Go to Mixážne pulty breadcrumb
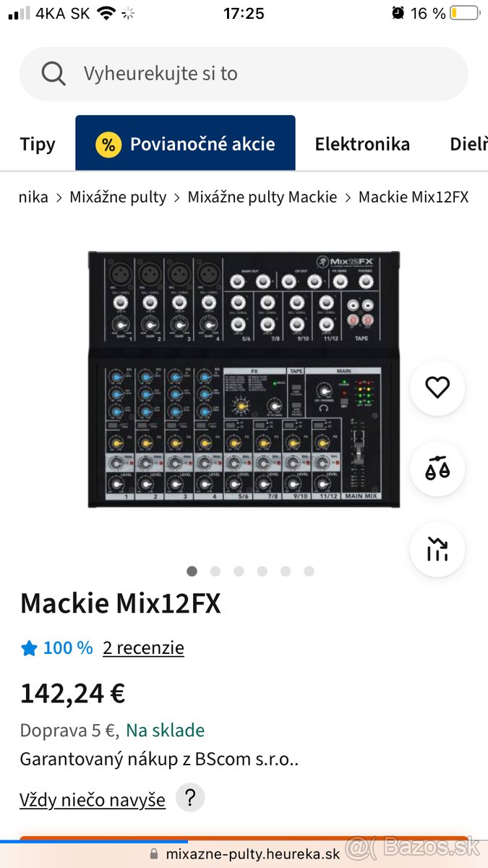Screen dimensions: 488x868 118,197
